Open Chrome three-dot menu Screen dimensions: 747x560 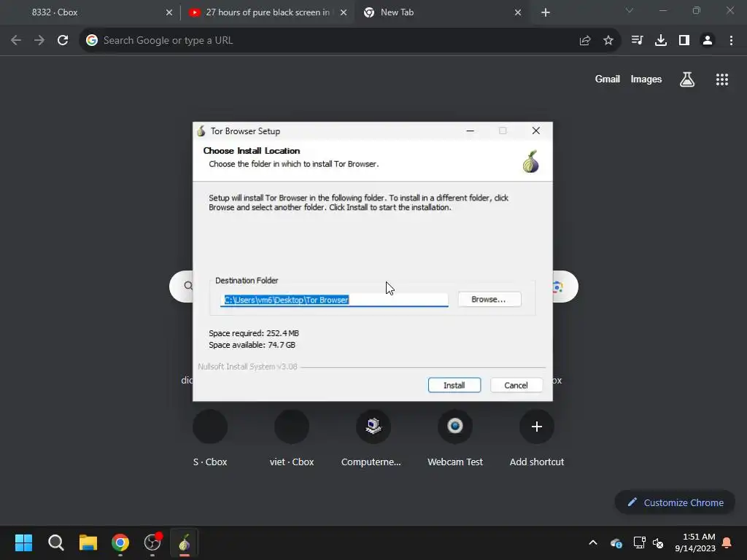point(731,41)
